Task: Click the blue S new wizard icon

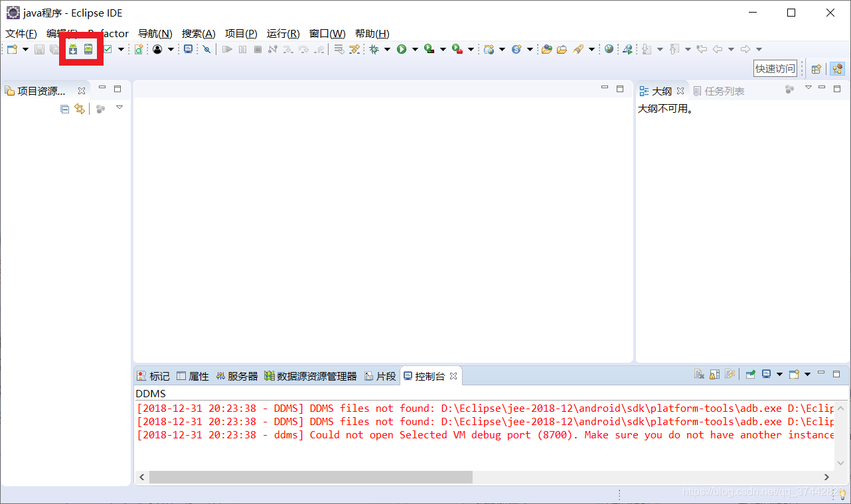Action: pos(516,49)
